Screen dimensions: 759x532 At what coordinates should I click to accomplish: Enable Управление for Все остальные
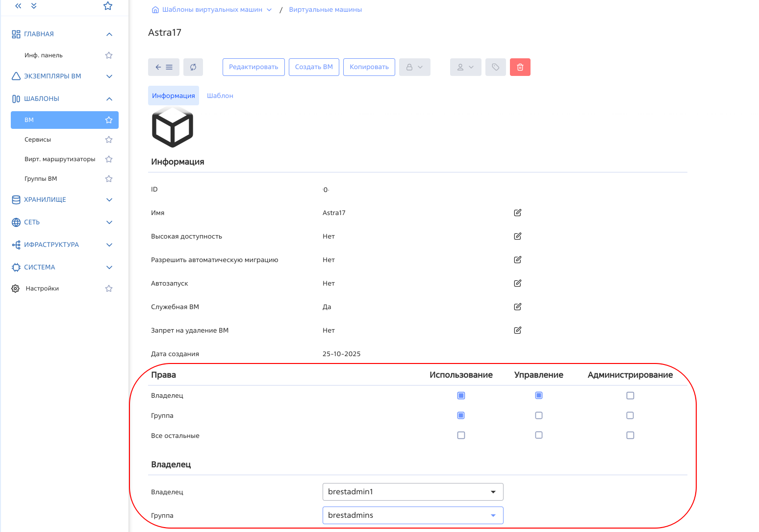(x=539, y=435)
